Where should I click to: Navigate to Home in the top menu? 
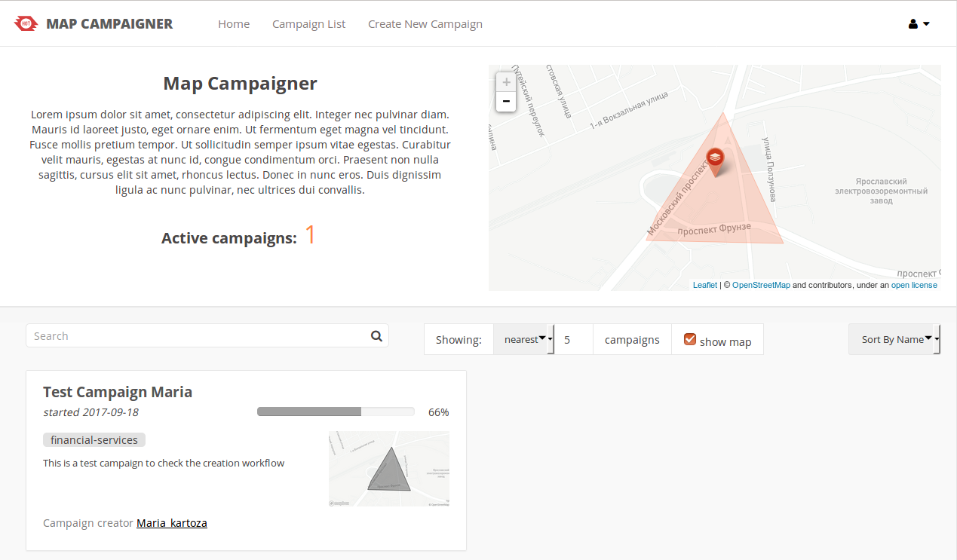234,23
